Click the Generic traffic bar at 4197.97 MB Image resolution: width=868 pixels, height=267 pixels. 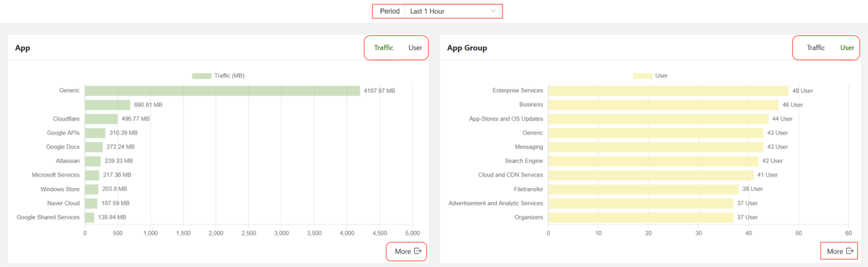point(222,91)
